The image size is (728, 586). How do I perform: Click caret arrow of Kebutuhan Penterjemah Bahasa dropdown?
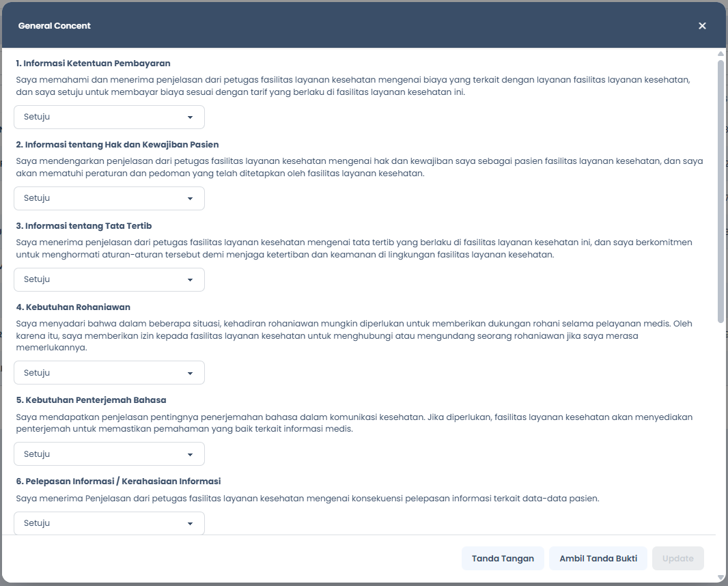190,455
